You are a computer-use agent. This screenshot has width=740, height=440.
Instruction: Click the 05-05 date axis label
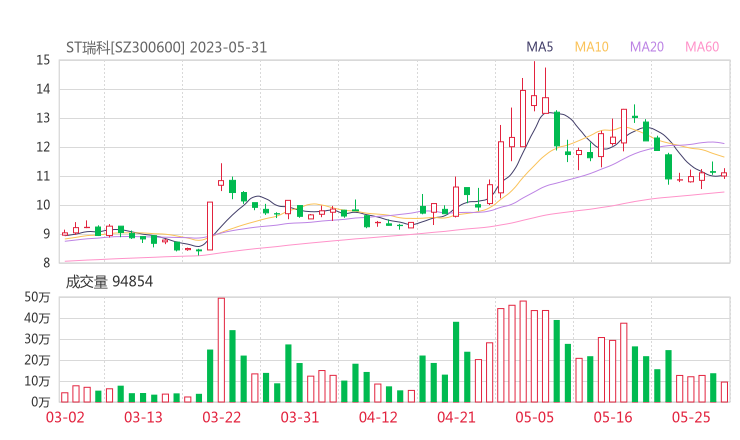coord(534,417)
